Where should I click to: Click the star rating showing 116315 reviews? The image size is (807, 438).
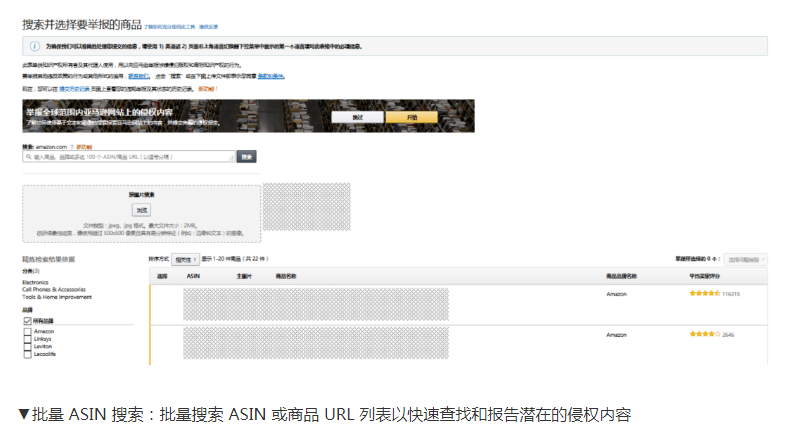[x=704, y=294]
